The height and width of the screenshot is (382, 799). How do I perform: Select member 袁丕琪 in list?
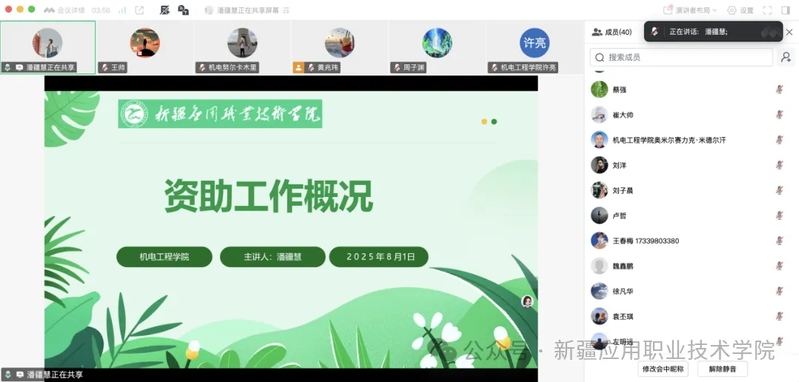pos(691,316)
